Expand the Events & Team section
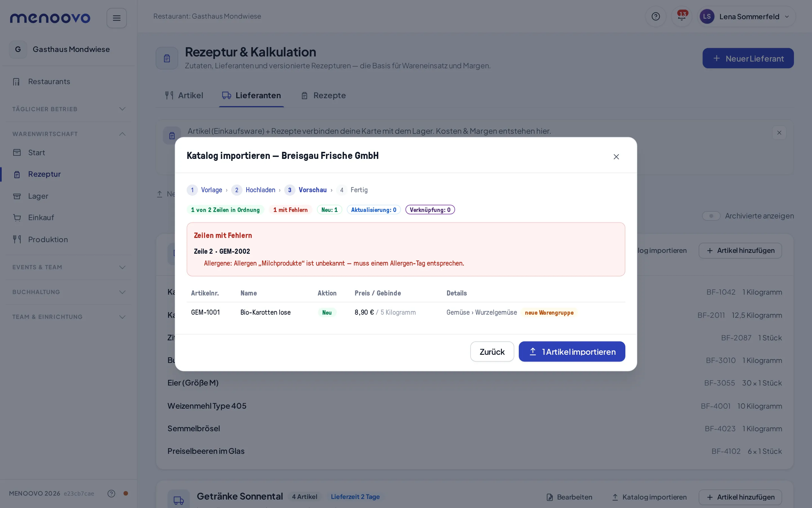 (x=69, y=267)
